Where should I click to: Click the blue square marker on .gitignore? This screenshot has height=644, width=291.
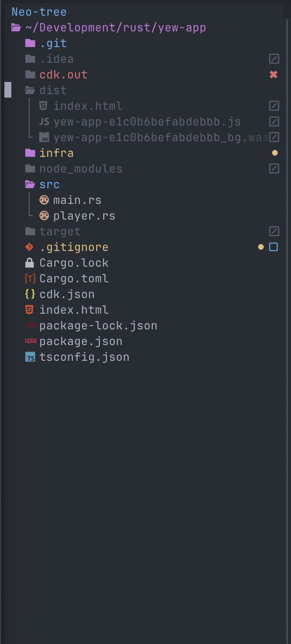[274, 247]
